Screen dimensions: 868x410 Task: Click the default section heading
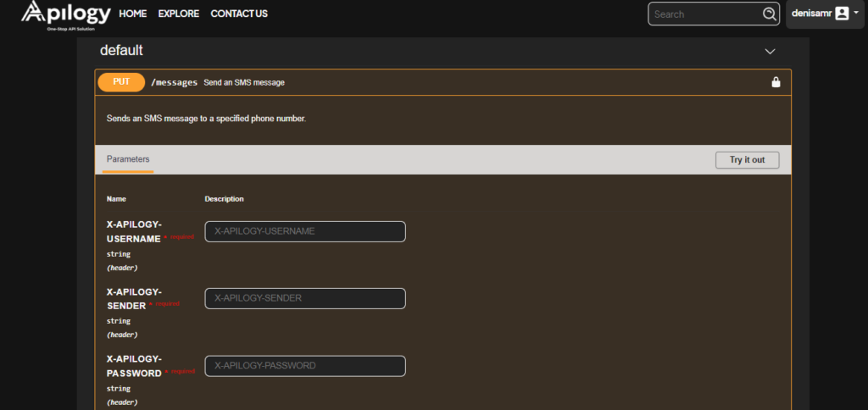tap(121, 50)
